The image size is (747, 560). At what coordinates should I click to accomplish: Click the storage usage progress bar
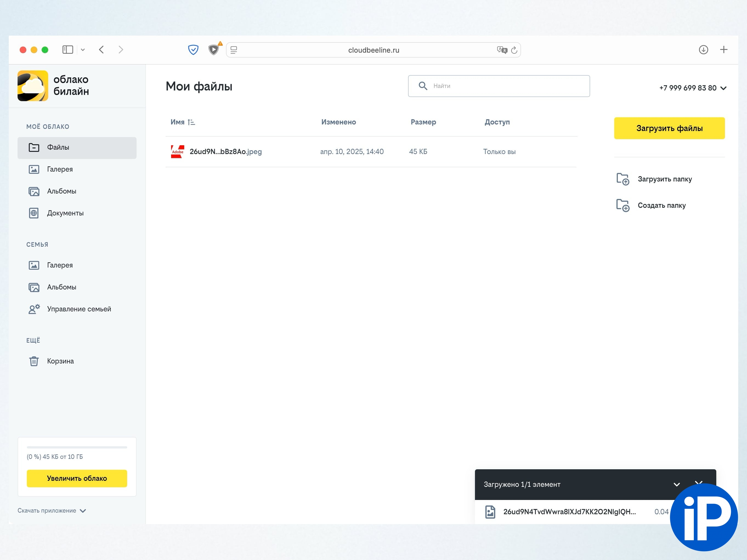[x=77, y=447]
